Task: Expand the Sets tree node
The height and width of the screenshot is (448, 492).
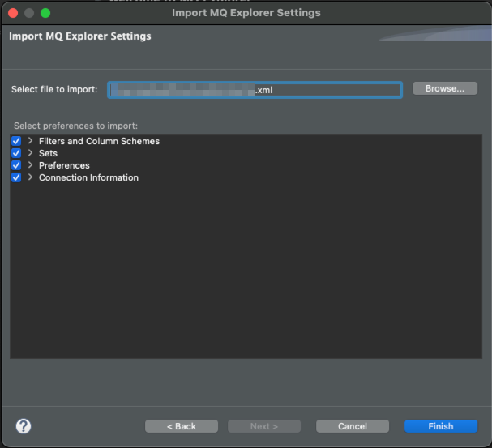Action: (x=30, y=153)
